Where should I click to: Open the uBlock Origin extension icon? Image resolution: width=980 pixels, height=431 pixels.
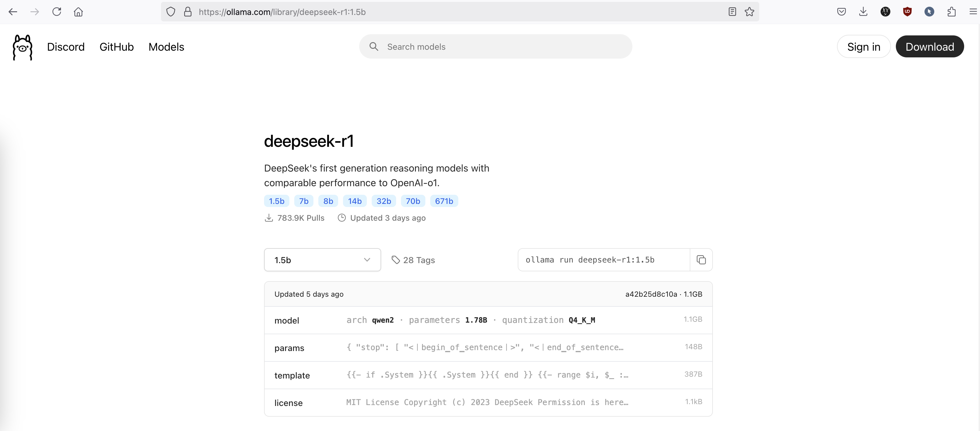click(x=907, y=12)
